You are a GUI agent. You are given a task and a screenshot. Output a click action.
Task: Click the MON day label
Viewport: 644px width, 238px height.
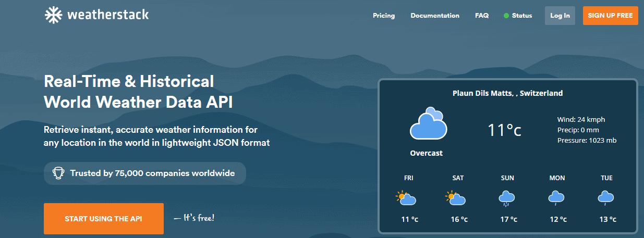coord(557,178)
